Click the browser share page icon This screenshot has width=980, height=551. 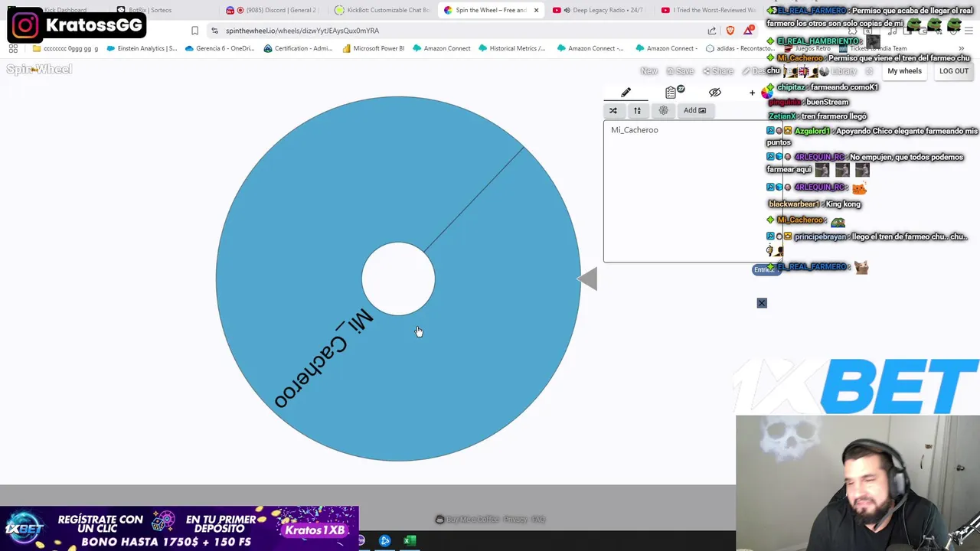(712, 31)
